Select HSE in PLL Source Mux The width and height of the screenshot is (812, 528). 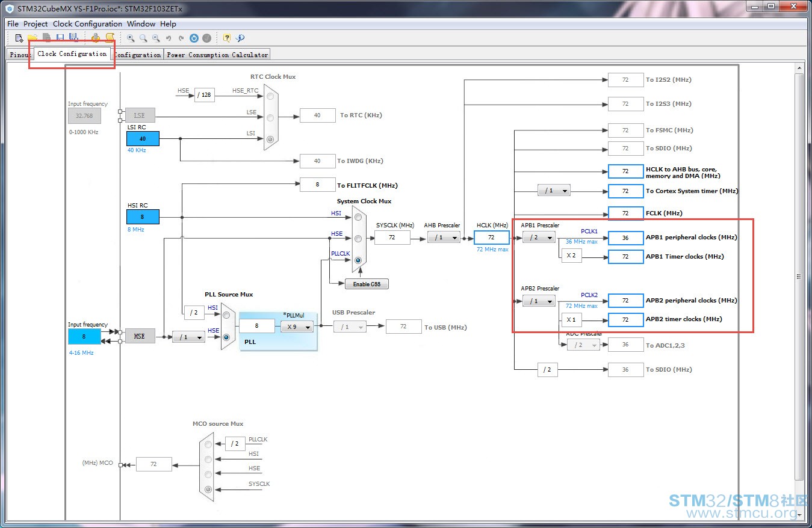226,337
